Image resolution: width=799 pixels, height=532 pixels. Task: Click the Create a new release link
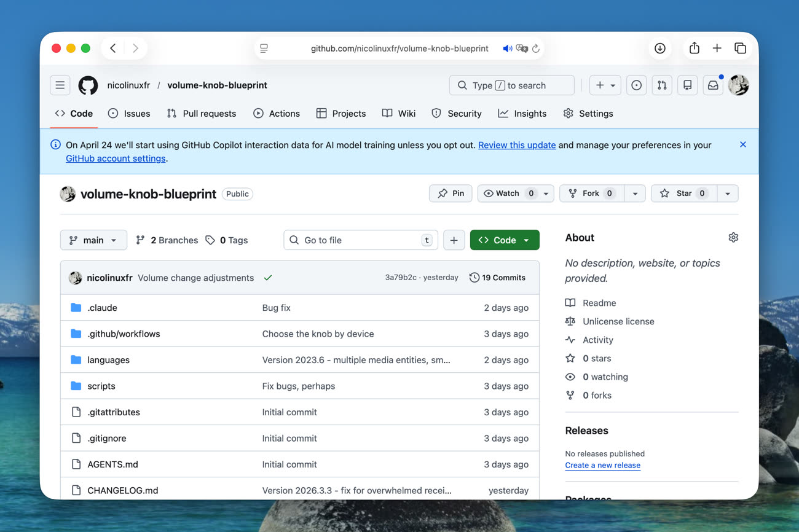[602, 465]
